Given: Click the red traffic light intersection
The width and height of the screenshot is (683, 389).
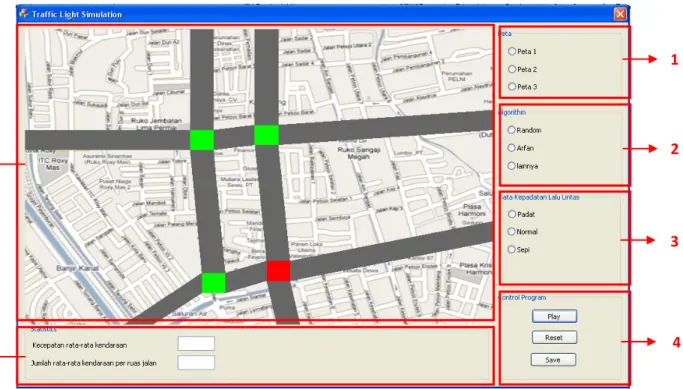Looking at the screenshot, I should pyautogui.click(x=279, y=271).
